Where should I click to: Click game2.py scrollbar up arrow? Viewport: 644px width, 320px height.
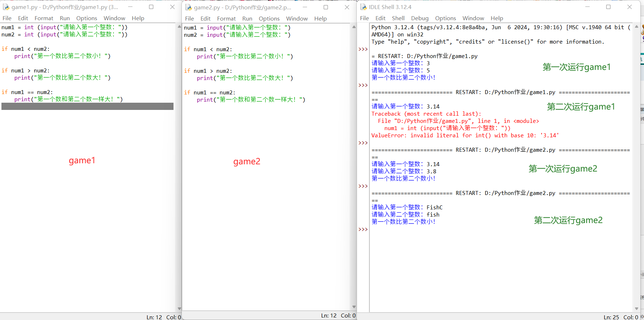tap(354, 27)
